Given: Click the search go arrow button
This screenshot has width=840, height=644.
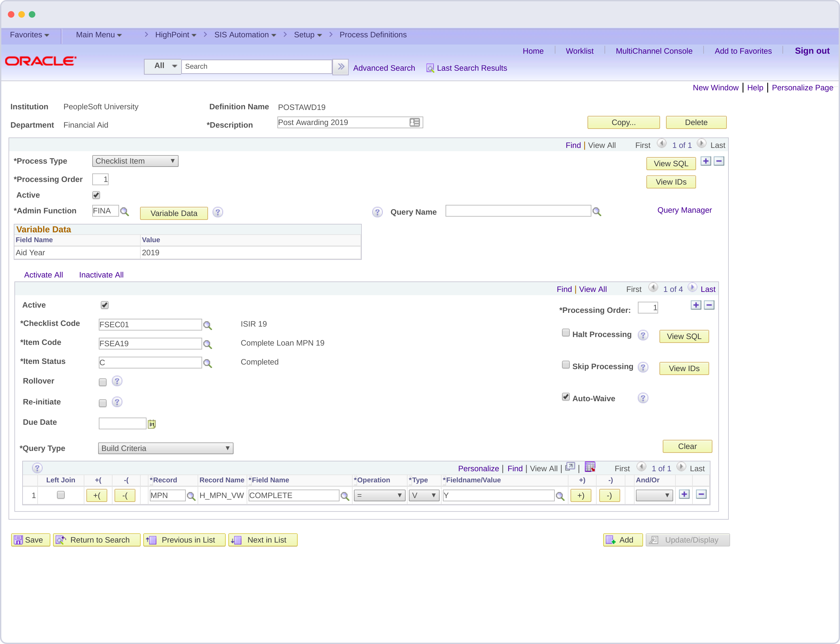Looking at the screenshot, I should (x=340, y=67).
